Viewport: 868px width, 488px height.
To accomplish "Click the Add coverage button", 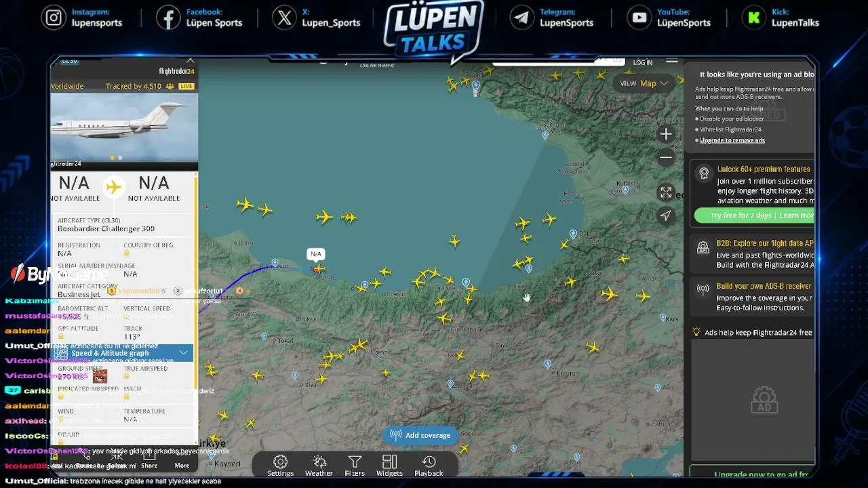I will pyautogui.click(x=421, y=435).
